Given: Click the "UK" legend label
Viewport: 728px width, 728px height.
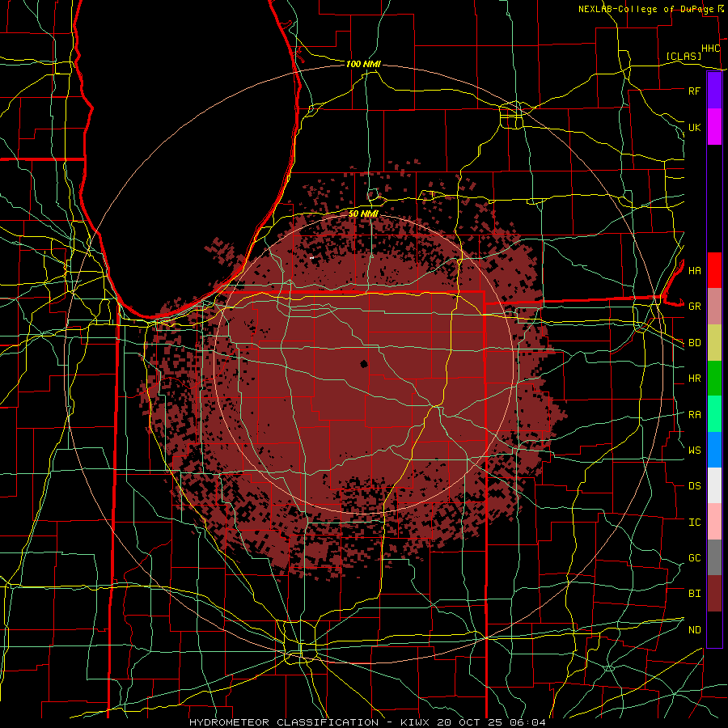Looking at the screenshot, I should coord(694,127).
